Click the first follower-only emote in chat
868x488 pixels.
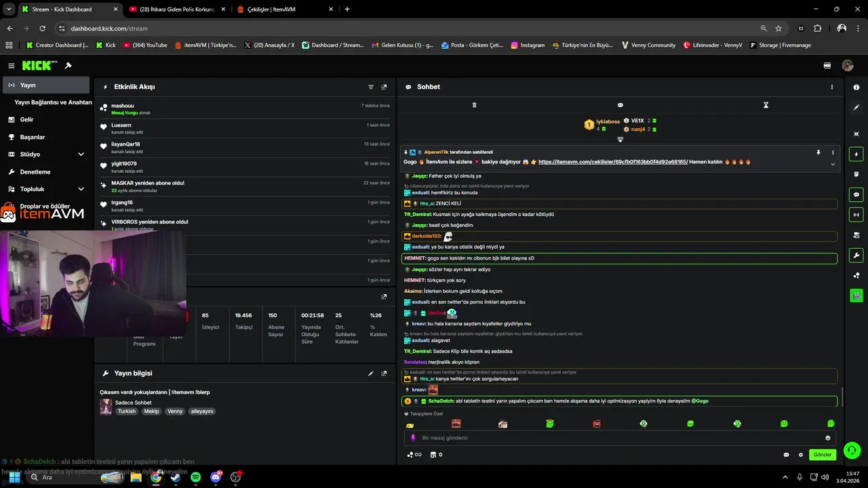click(410, 424)
